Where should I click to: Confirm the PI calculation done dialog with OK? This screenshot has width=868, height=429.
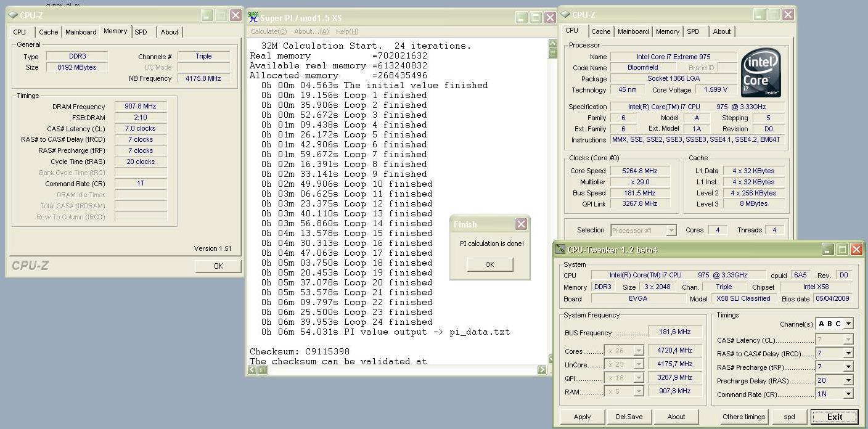489,264
